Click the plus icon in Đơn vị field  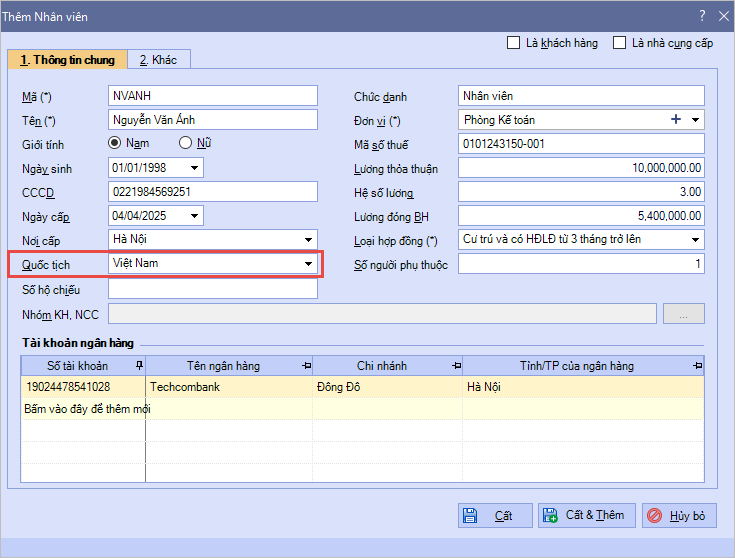[x=676, y=120]
